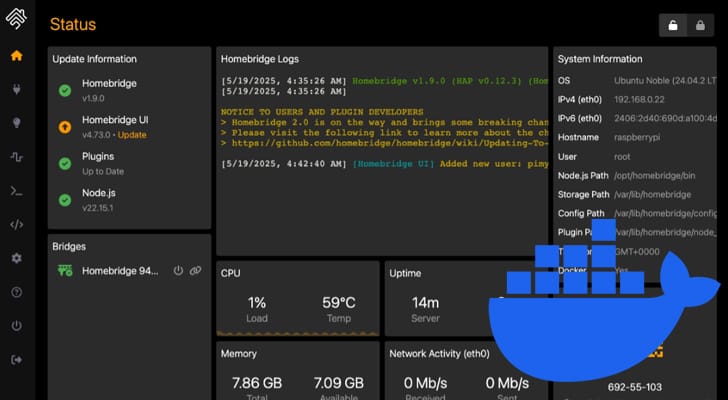Click the v4.73.0 version text

point(98,135)
